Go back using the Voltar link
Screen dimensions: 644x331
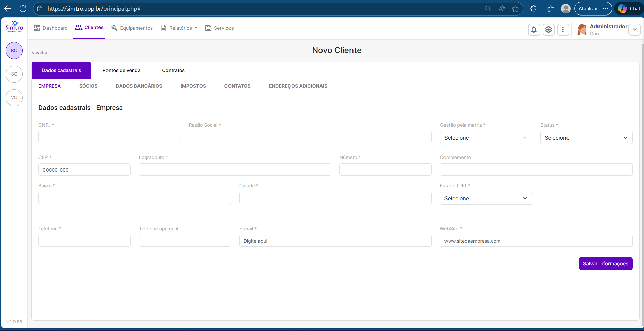[x=40, y=53]
